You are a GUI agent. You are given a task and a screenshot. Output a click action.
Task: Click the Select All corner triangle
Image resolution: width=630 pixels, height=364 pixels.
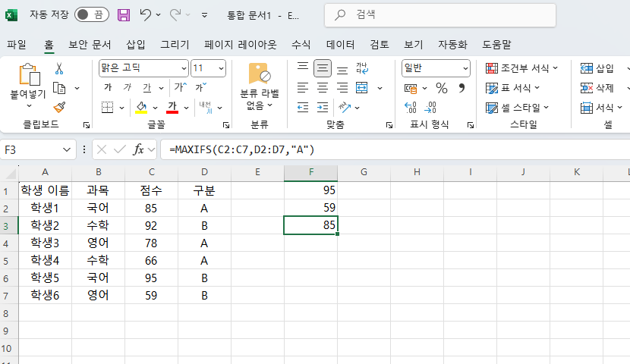click(x=10, y=173)
